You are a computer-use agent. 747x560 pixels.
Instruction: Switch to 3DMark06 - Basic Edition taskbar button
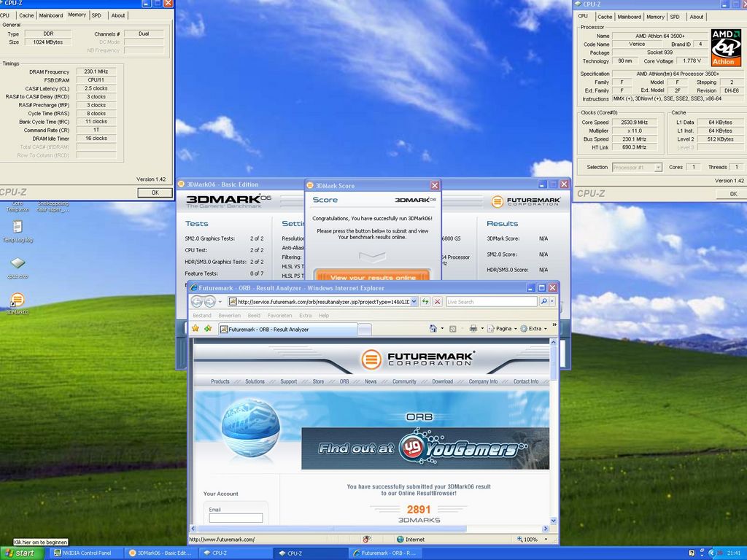161,553
